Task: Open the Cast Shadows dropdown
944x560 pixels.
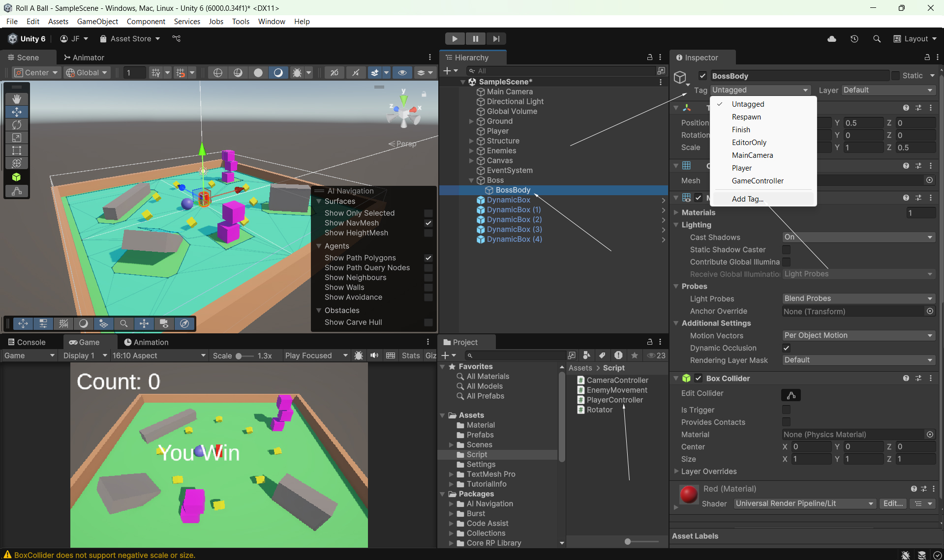Action: pyautogui.click(x=858, y=237)
